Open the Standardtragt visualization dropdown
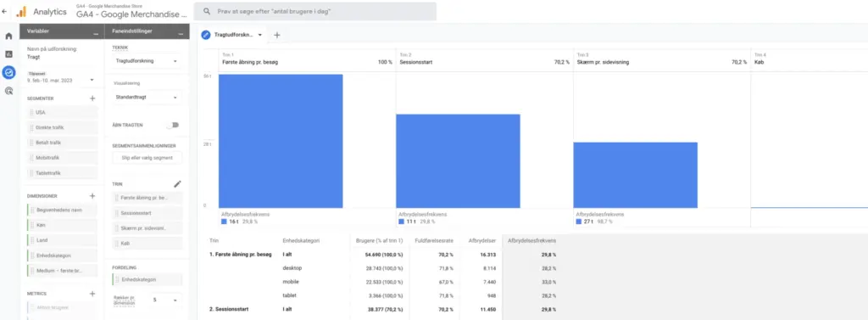The image size is (868, 320). pyautogui.click(x=146, y=97)
